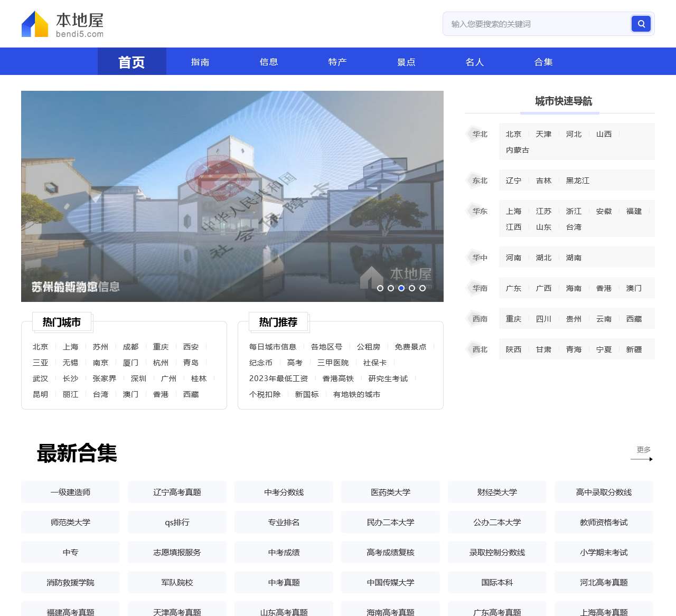Open 新疆 in the 西北 row
Viewport: 676px width, 616px height.
coord(634,349)
